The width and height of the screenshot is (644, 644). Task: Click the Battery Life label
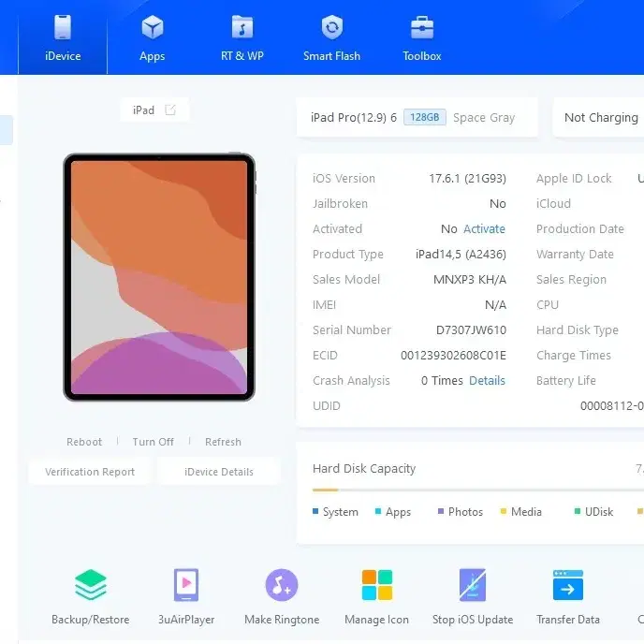566,381
